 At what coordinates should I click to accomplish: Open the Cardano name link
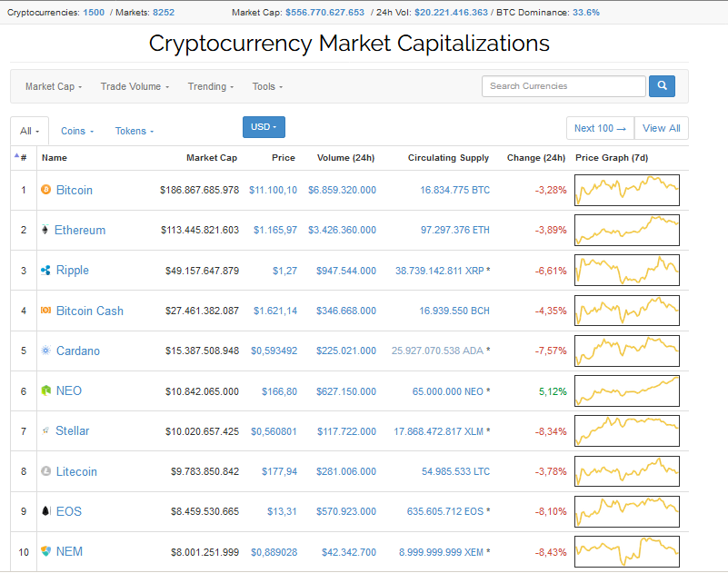pos(78,351)
